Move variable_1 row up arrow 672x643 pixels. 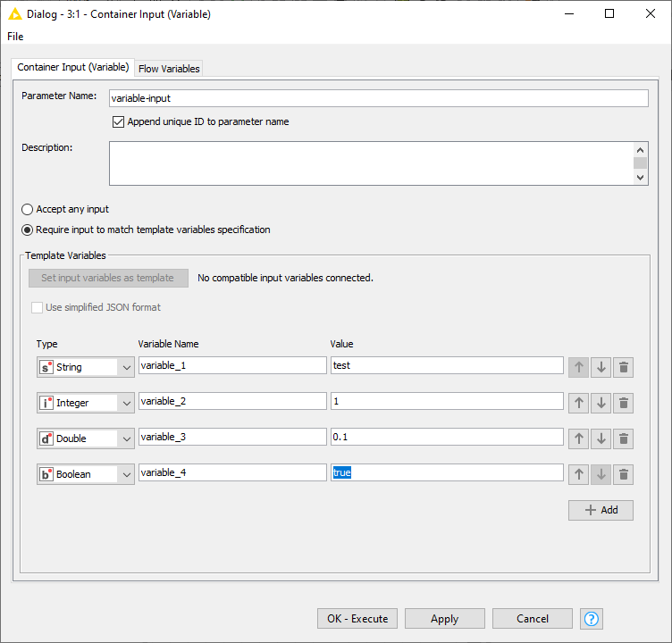pyautogui.click(x=578, y=367)
